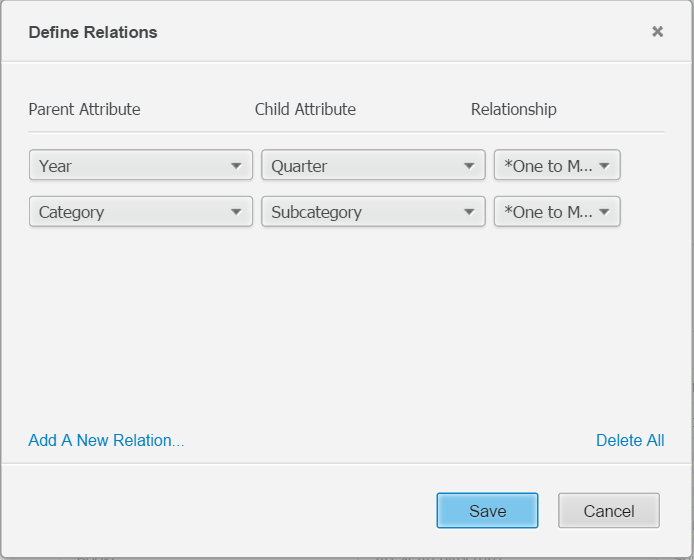Click the Category row's relationship arrow icon

604,212
